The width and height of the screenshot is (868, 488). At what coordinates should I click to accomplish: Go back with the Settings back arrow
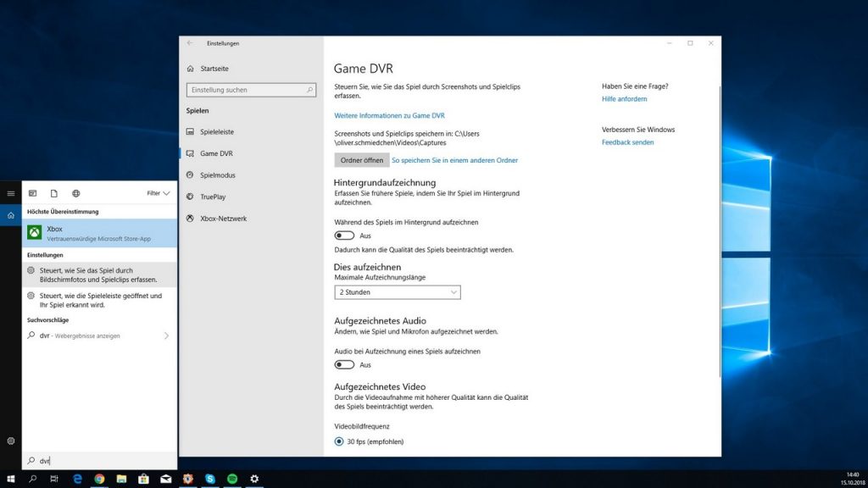point(190,43)
